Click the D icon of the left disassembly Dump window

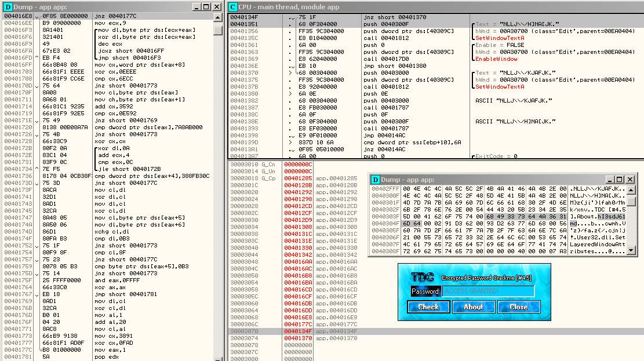pyautogui.click(x=8, y=6)
